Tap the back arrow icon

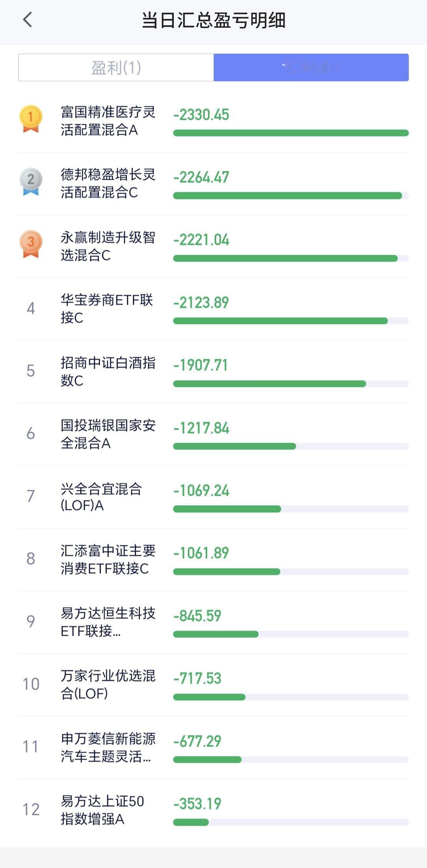[x=27, y=19]
